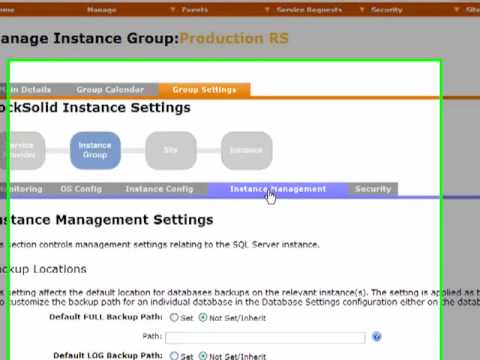Open the Security settings tab
The image size is (480, 360).
point(373,189)
